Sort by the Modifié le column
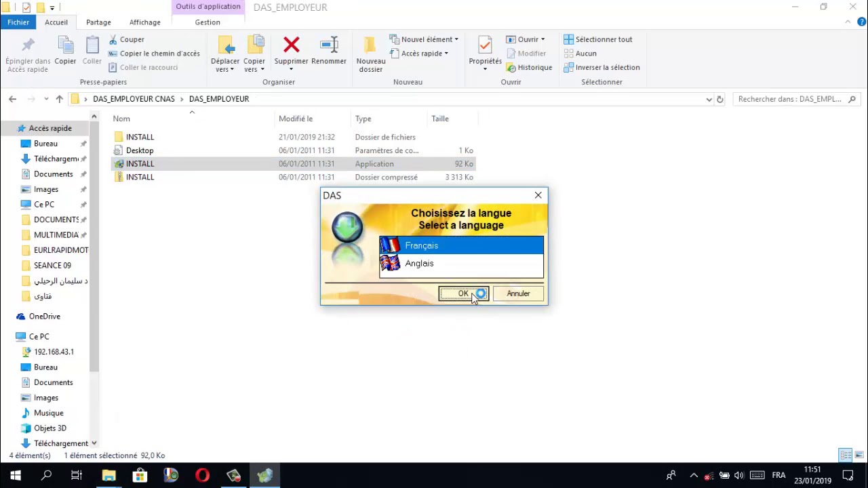Viewport: 868px width, 488px height. (314, 119)
